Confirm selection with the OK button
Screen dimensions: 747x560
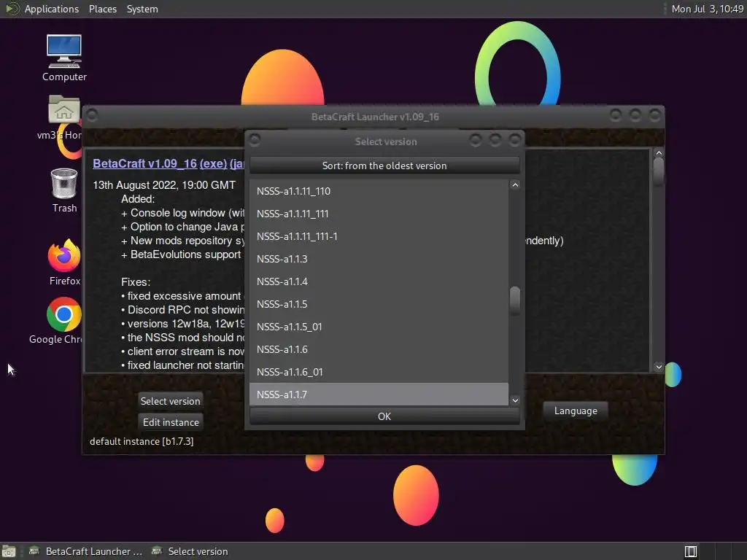[x=384, y=416]
